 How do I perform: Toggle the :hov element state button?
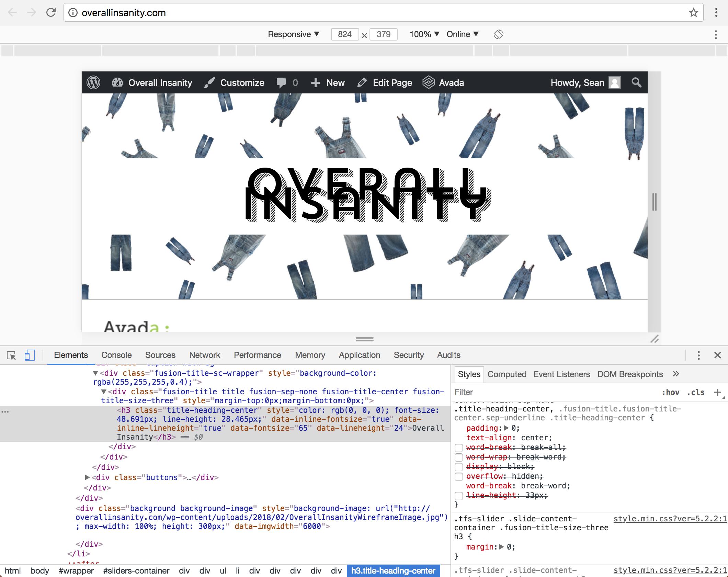click(670, 392)
